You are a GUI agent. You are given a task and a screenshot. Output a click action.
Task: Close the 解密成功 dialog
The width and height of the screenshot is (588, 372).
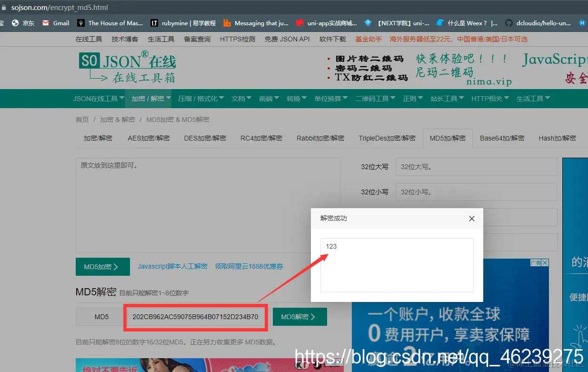click(x=471, y=218)
